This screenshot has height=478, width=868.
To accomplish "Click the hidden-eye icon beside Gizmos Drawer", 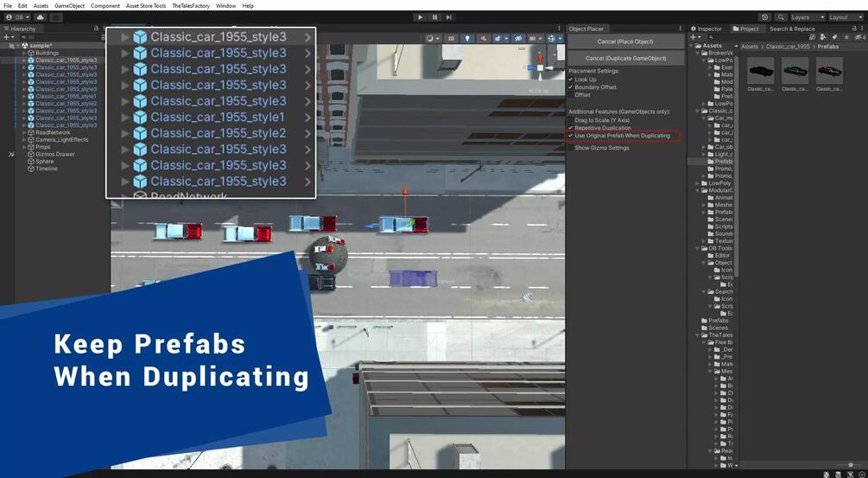I will click(11, 155).
